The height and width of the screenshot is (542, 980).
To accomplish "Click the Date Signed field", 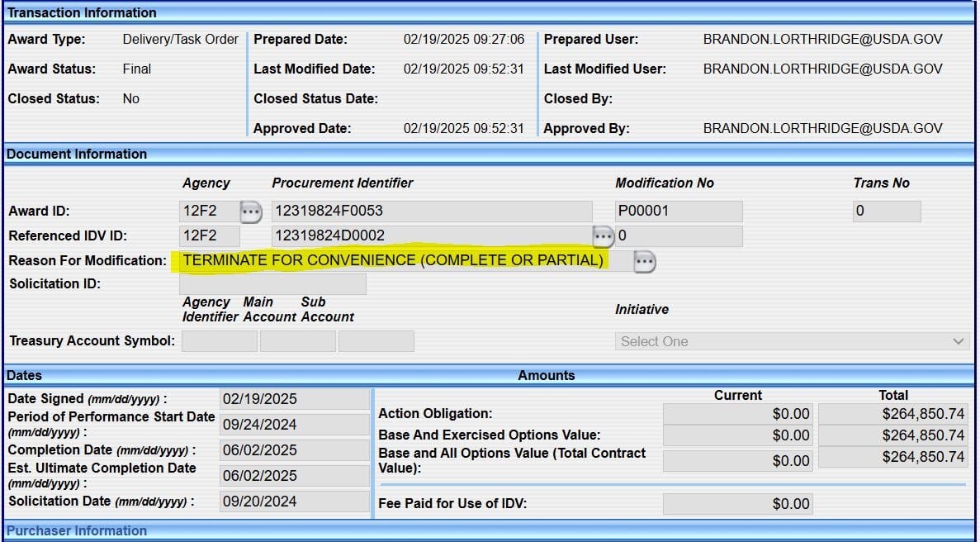I will coord(295,399).
